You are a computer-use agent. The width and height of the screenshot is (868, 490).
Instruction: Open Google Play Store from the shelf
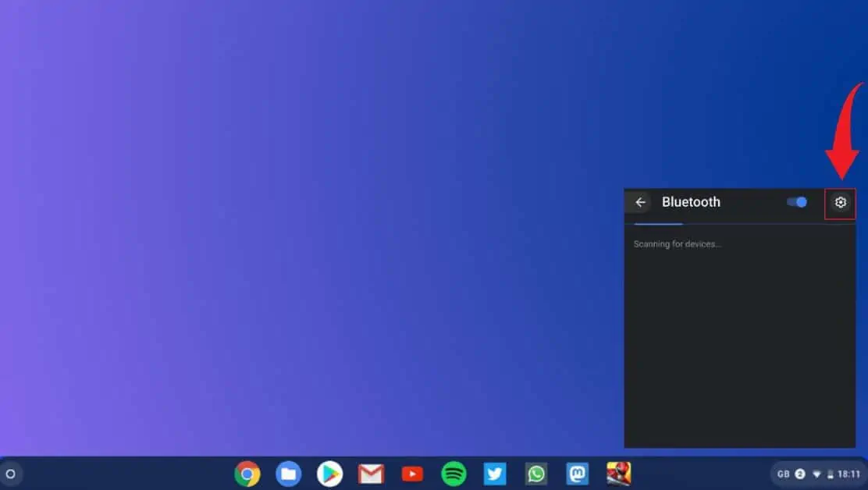330,474
